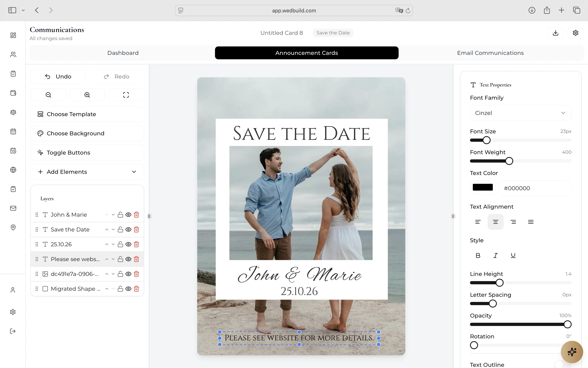Move Save the Date layer up

(107, 229)
